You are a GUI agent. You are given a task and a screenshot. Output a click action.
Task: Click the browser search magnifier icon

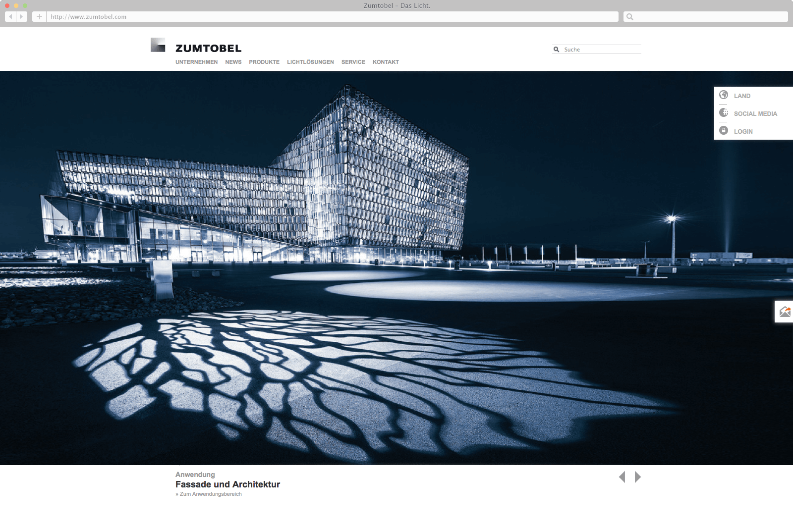[630, 17]
